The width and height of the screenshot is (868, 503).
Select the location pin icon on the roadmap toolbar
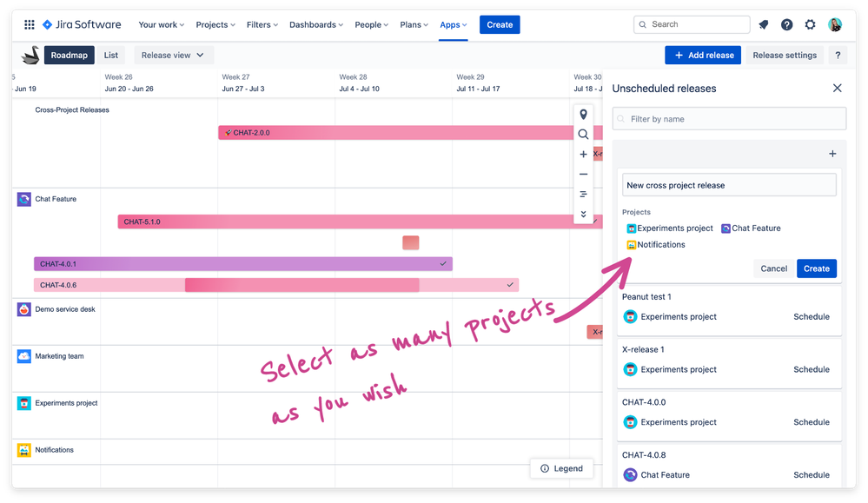[x=583, y=114]
